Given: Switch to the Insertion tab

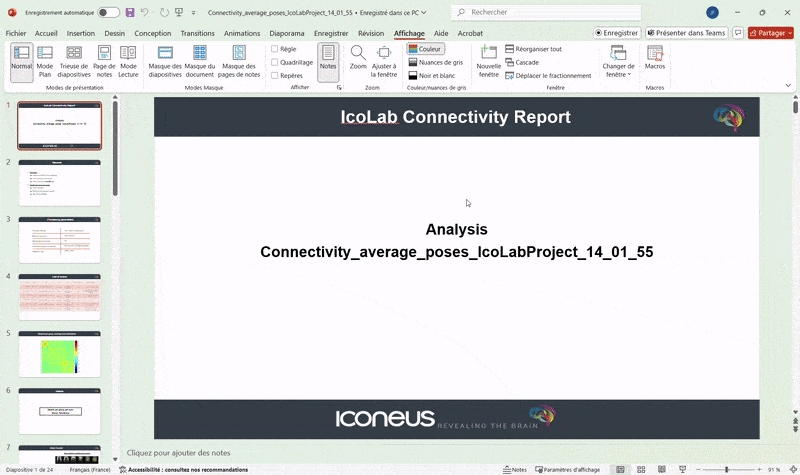Looking at the screenshot, I should tap(81, 33).
